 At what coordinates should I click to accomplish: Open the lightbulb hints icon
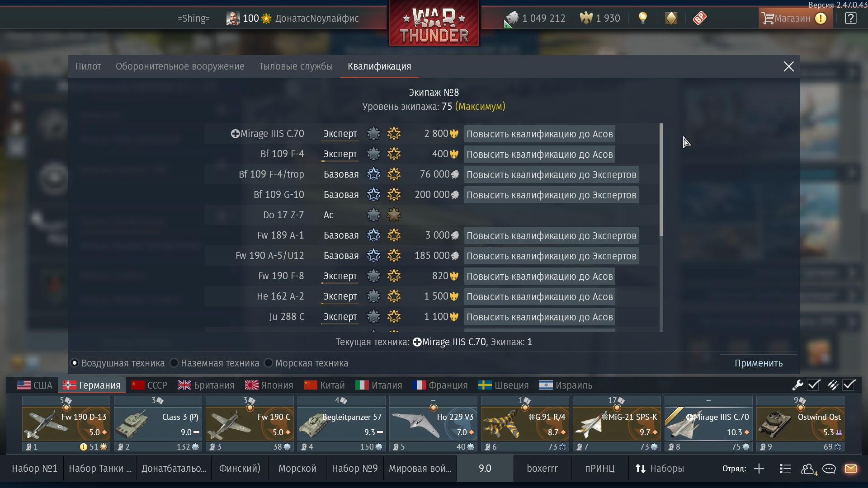642,18
